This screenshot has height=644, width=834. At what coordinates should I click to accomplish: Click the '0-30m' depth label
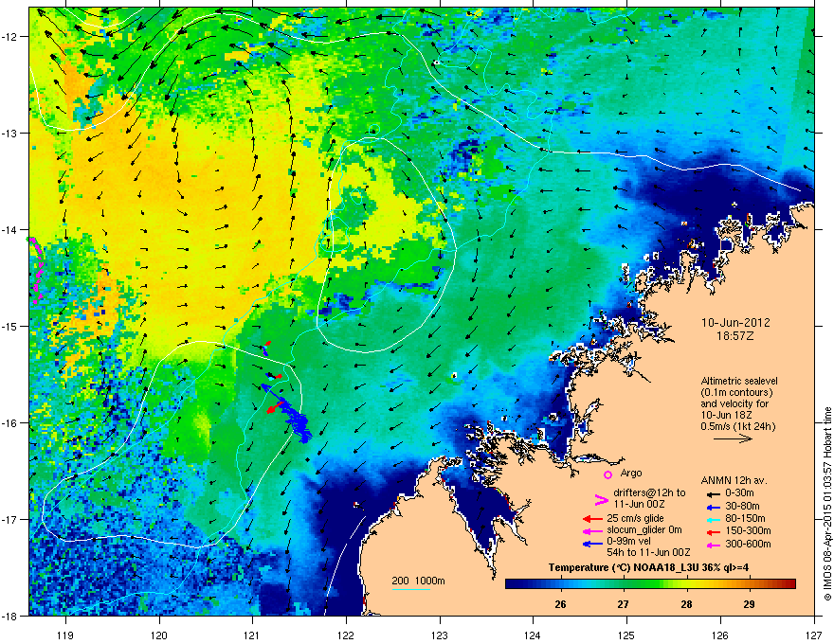(739, 493)
